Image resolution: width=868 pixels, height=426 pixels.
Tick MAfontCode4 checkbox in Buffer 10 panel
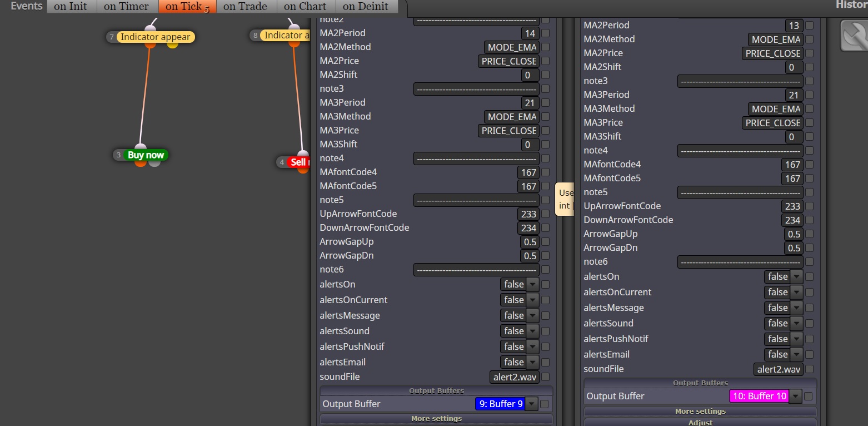(809, 165)
